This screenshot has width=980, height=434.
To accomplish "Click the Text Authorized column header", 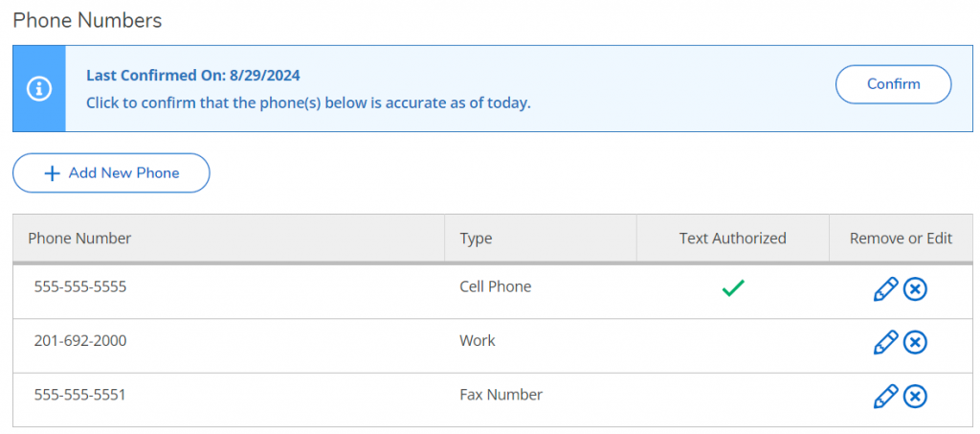I will (x=732, y=239).
